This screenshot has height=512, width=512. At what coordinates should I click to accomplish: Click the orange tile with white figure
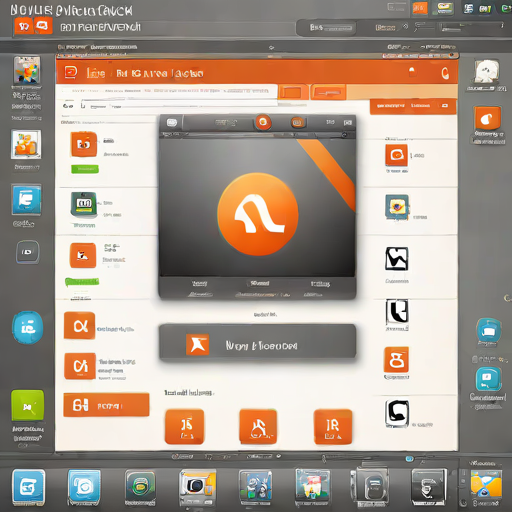258,427
